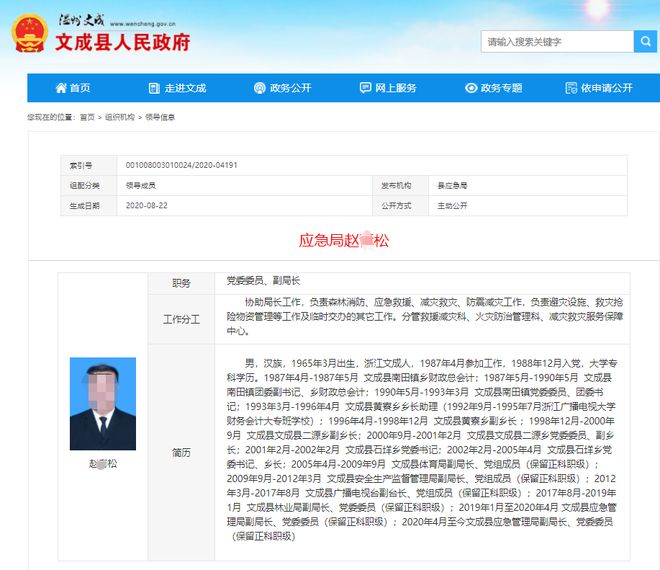Go to 首页 in the breadcrumb
660x570 pixels.
coord(87,117)
